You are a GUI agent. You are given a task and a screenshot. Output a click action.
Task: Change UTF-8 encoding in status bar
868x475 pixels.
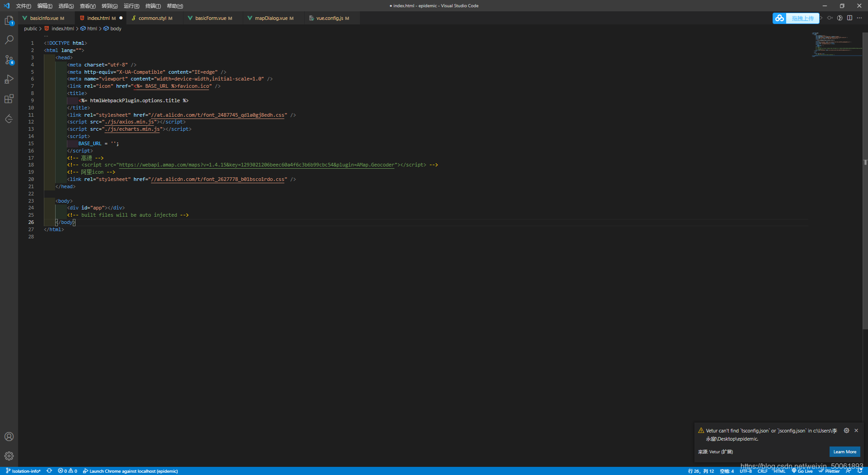(746, 471)
